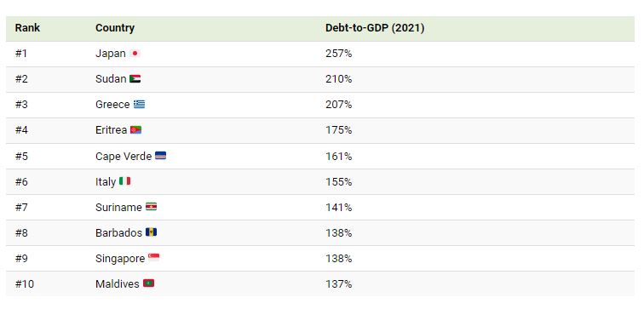
Task: Click the Suriname country name
Action: (x=118, y=207)
